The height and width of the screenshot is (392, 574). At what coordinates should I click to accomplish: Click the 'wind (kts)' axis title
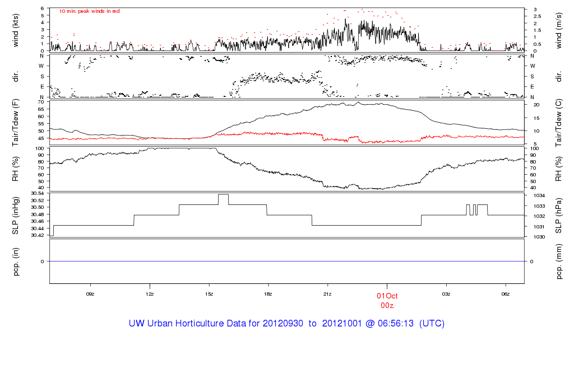(x=15, y=30)
